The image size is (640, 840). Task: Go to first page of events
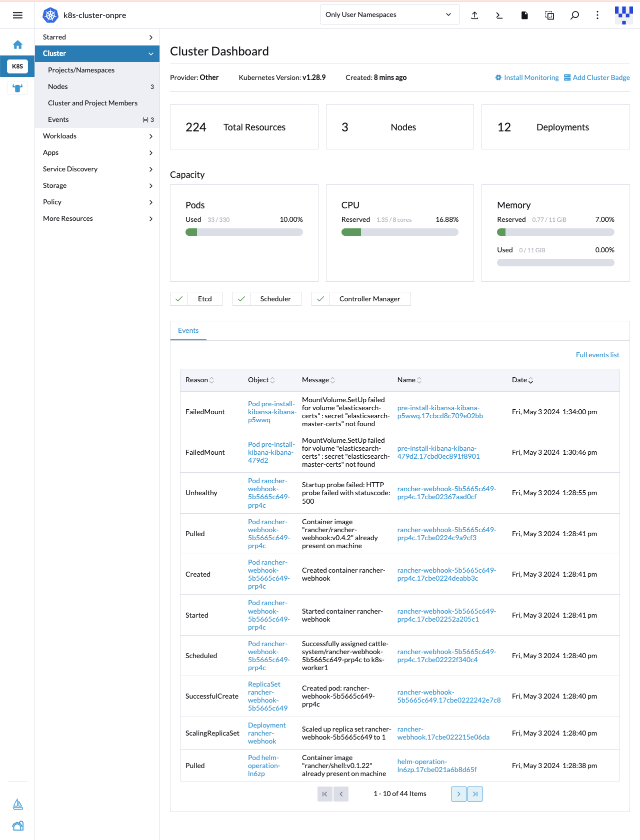(x=324, y=794)
